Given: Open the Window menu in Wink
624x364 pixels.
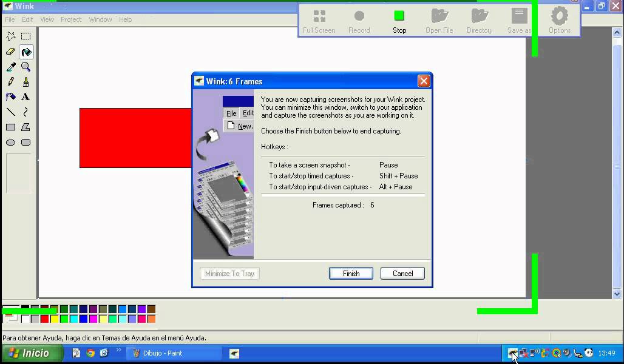Looking at the screenshot, I should point(100,19).
